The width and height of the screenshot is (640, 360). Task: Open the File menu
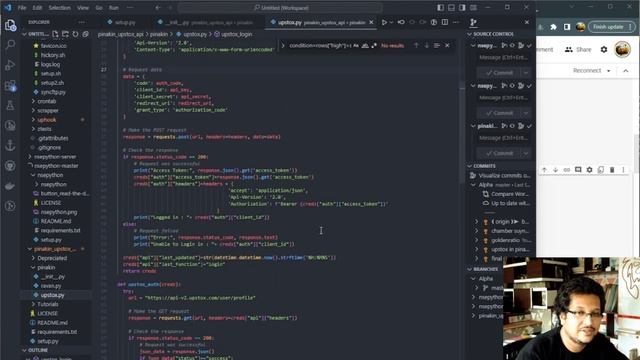[22, 8]
